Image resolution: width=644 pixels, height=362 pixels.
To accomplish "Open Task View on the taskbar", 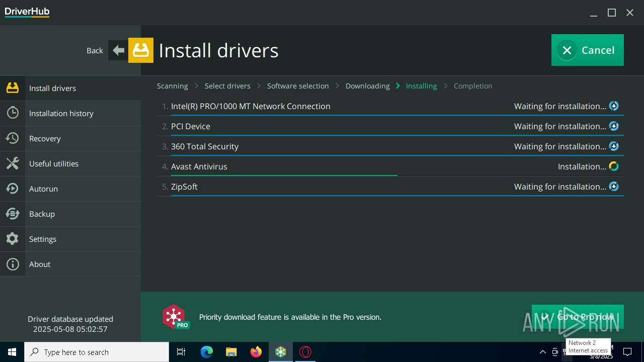I will [181, 352].
